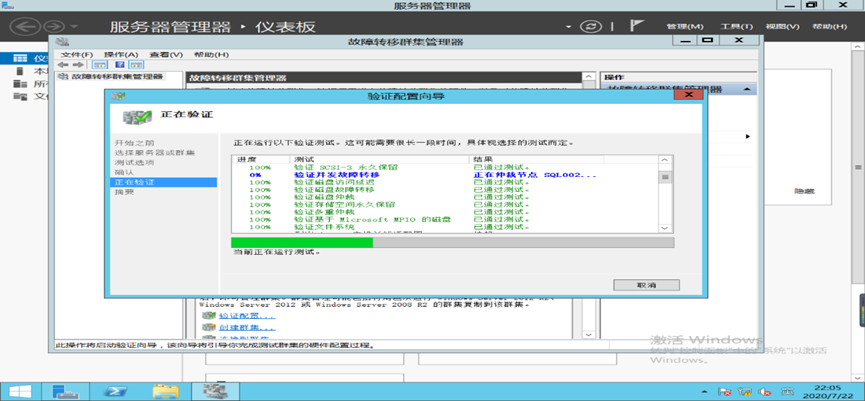Open the 文件(F) menu in Failover Cluster Manager
This screenshot has height=401, width=865.
pos(77,55)
